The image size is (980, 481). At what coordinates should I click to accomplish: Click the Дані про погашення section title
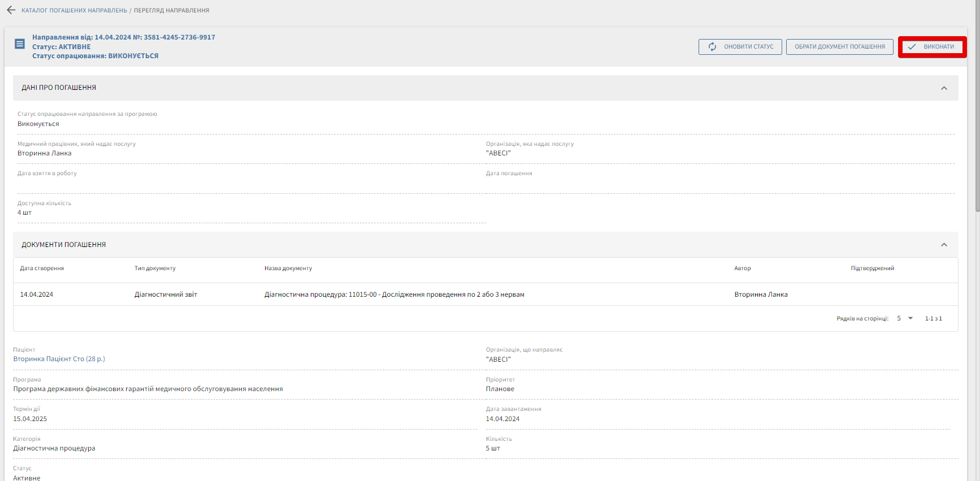(59, 88)
